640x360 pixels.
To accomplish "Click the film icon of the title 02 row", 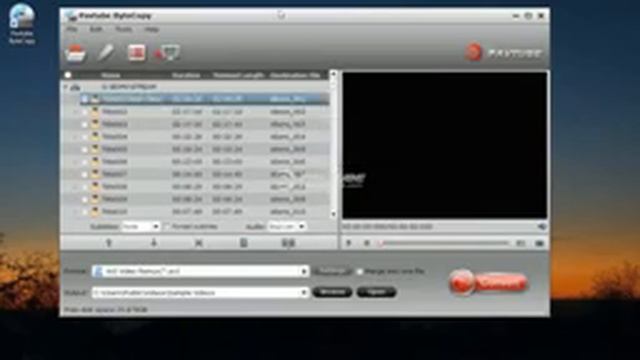I will [95, 111].
